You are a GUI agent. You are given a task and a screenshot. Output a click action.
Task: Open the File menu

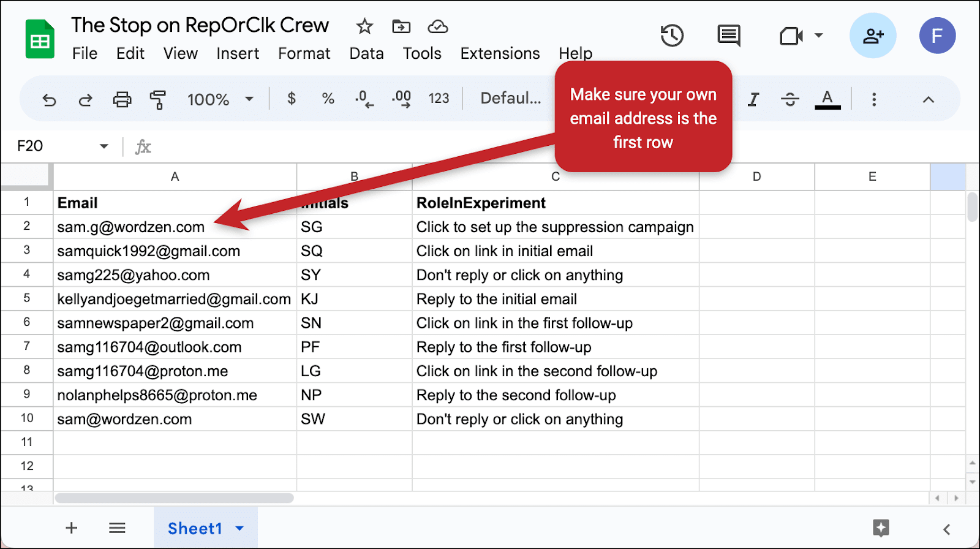pyautogui.click(x=85, y=53)
